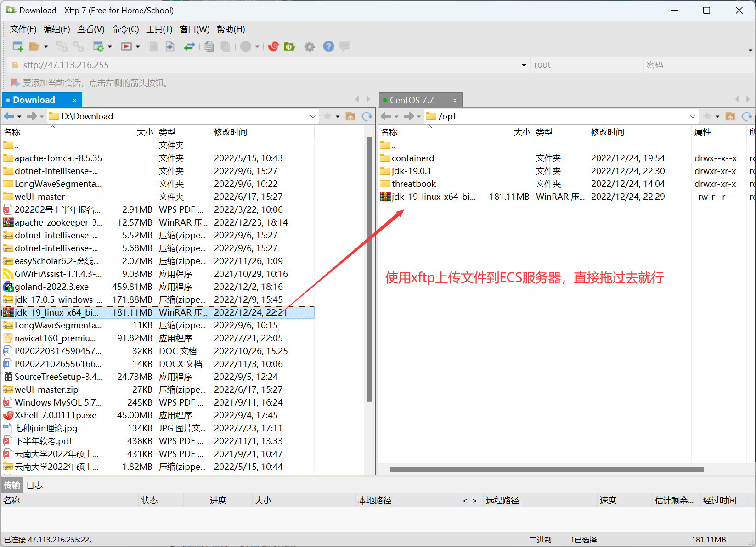Image resolution: width=756 pixels, height=547 pixels.
Task: Open the D:\Download path dropdown
Action: (x=313, y=117)
